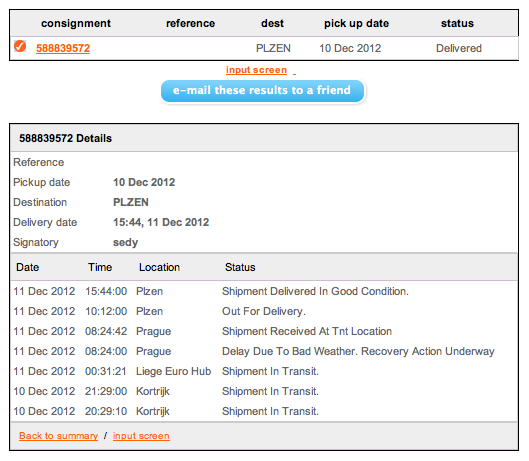Select the 10 Dec 2012 pick up date cell
The height and width of the screenshot is (461, 529).
click(x=350, y=48)
